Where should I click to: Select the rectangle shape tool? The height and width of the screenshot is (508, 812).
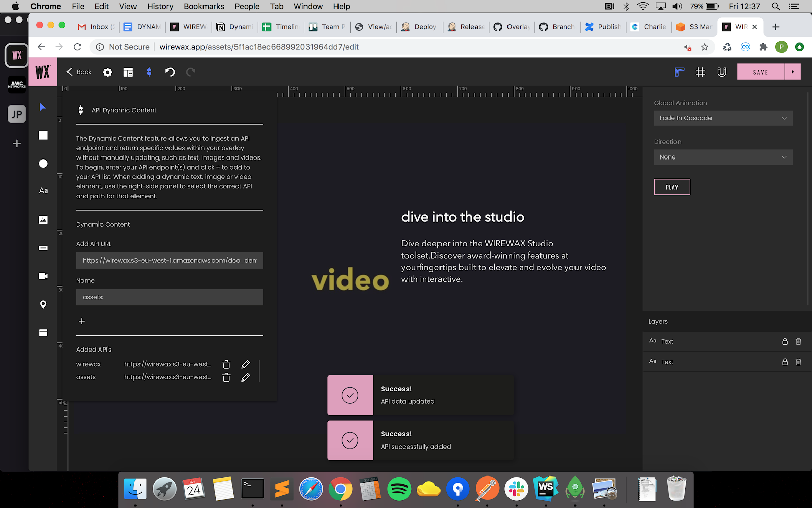[43, 135]
